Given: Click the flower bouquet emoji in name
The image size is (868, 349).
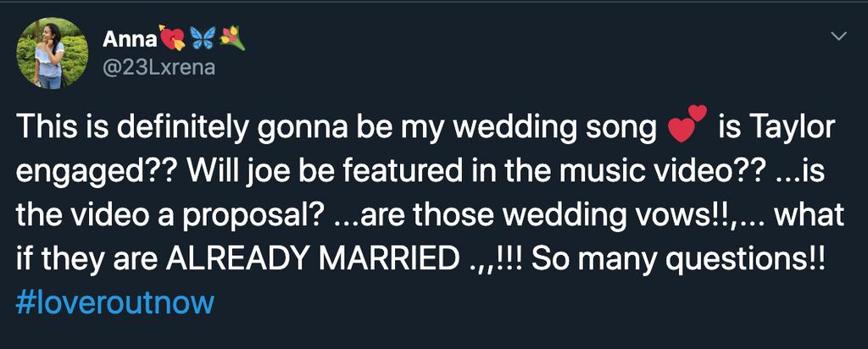Looking at the screenshot, I should (x=232, y=38).
